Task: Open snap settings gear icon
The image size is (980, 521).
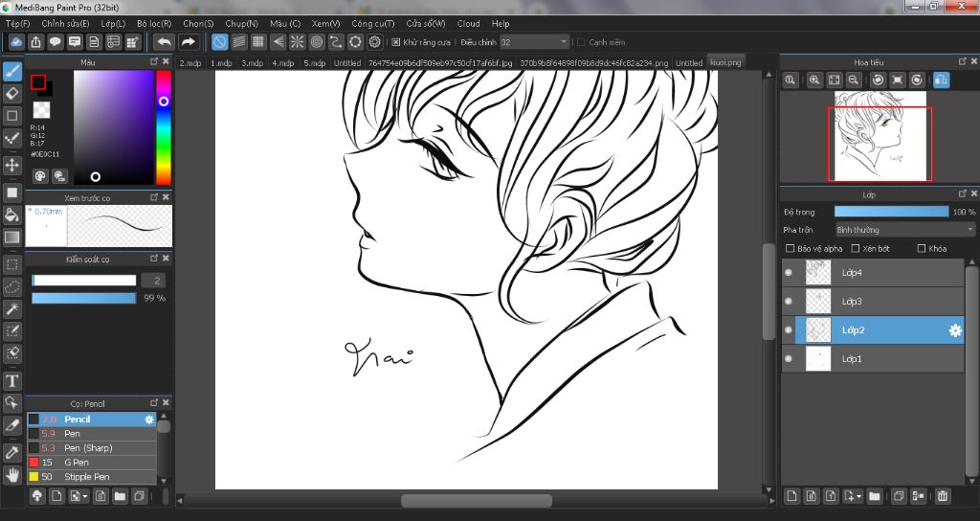Action: (375, 42)
